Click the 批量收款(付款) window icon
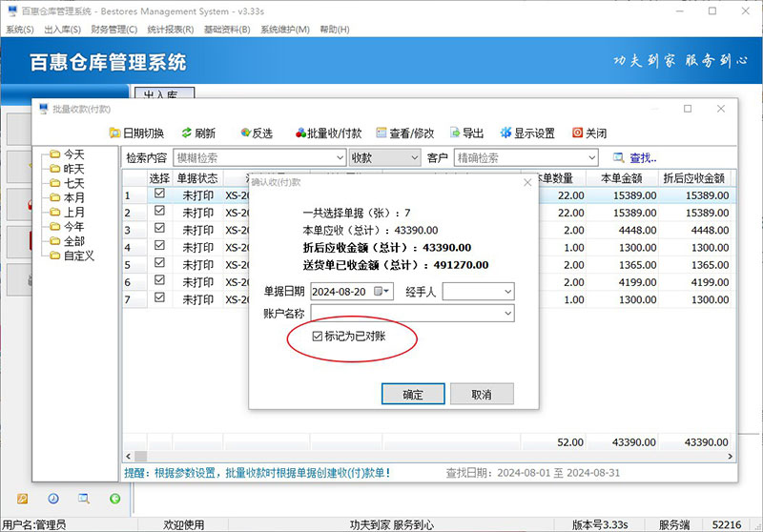763x532 pixels. pos(44,109)
